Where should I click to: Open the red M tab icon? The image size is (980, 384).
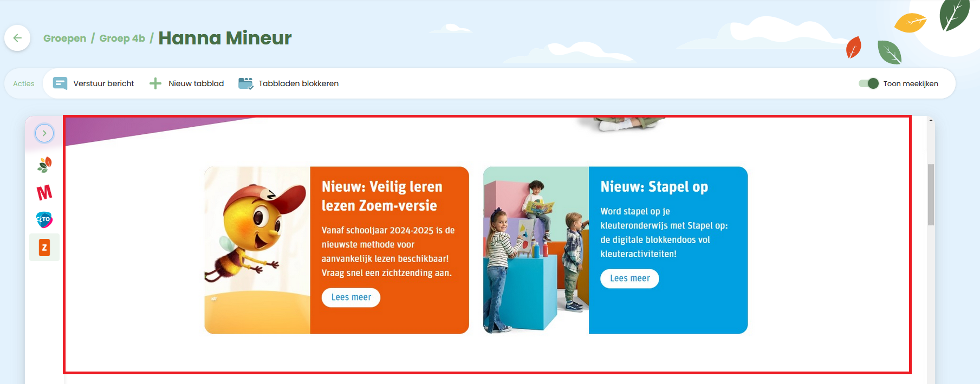click(44, 192)
